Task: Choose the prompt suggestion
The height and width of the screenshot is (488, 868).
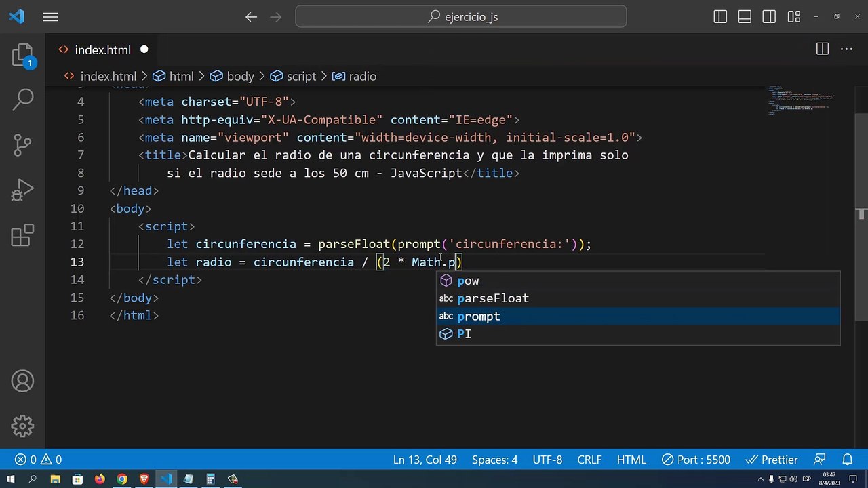Action: point(638,316)
